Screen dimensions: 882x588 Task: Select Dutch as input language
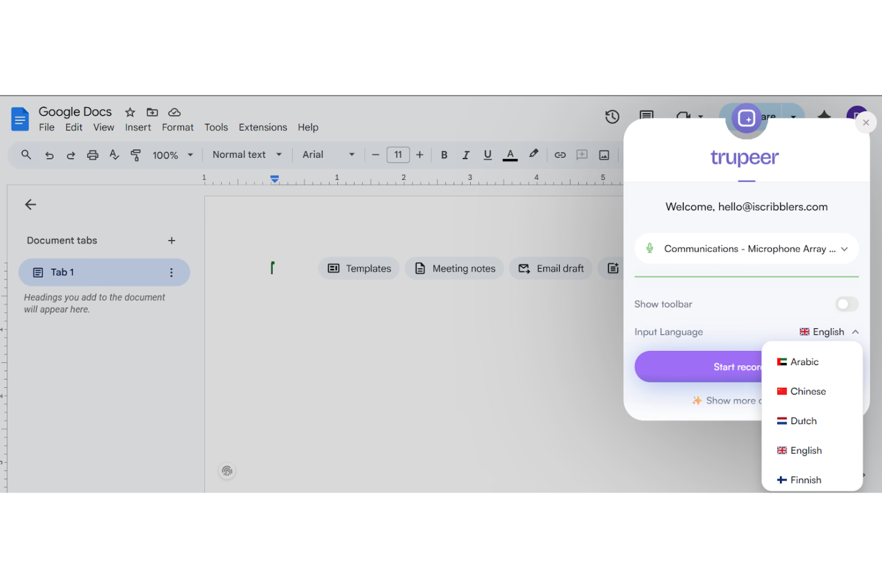point(803,421)
